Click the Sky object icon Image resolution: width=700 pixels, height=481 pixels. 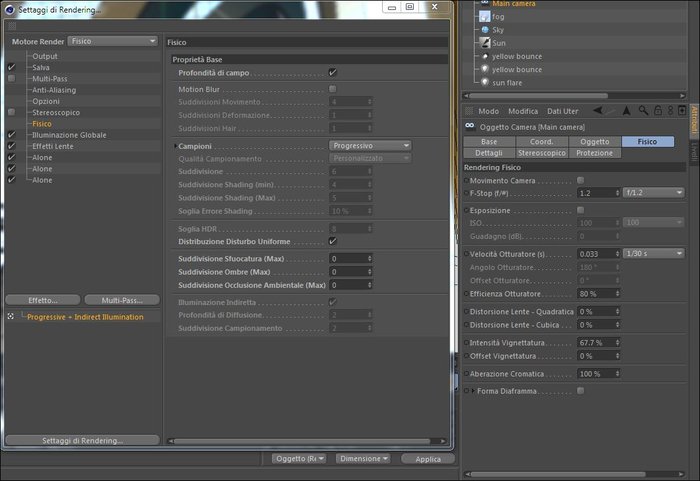coord(485,29)
